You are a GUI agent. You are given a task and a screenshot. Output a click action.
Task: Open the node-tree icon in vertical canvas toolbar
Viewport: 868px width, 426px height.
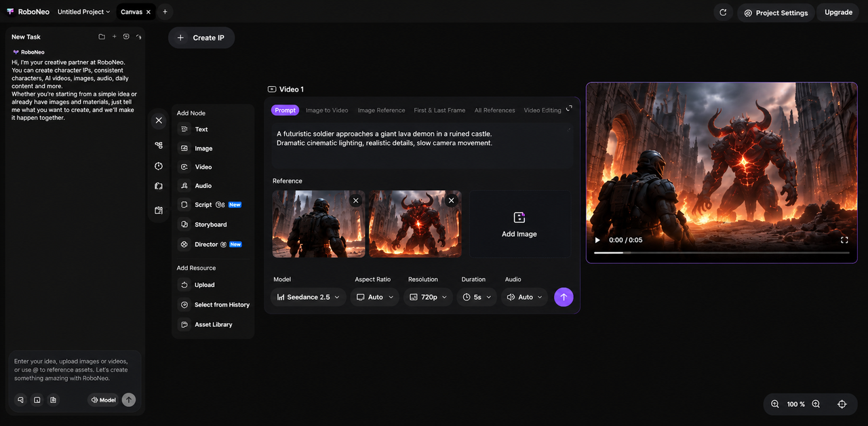(159, 145)
